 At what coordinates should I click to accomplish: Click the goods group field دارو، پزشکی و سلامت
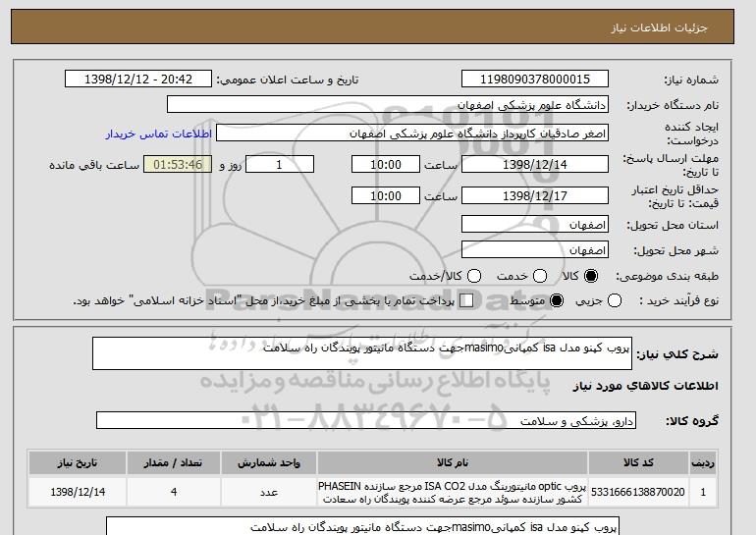[366, 421]
